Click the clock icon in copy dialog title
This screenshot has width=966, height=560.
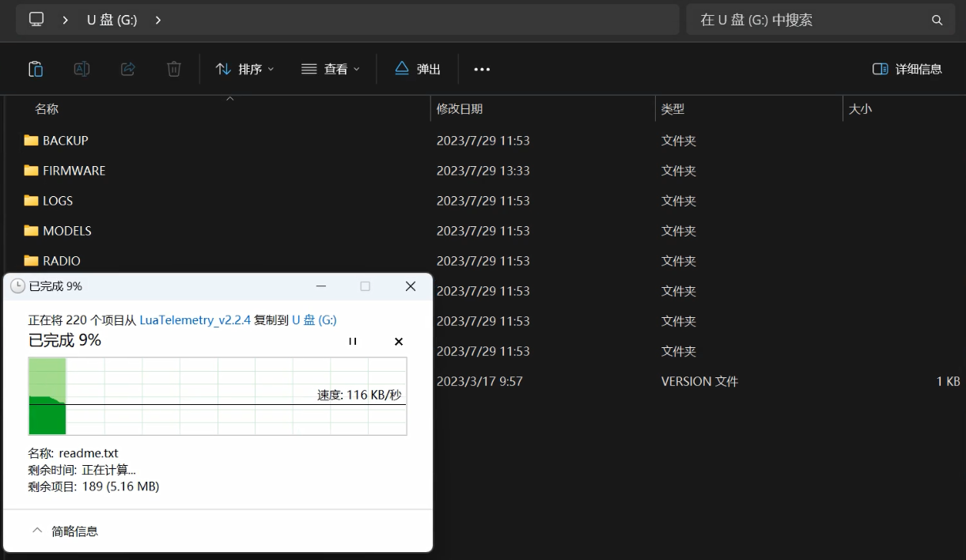click(17, 286)
